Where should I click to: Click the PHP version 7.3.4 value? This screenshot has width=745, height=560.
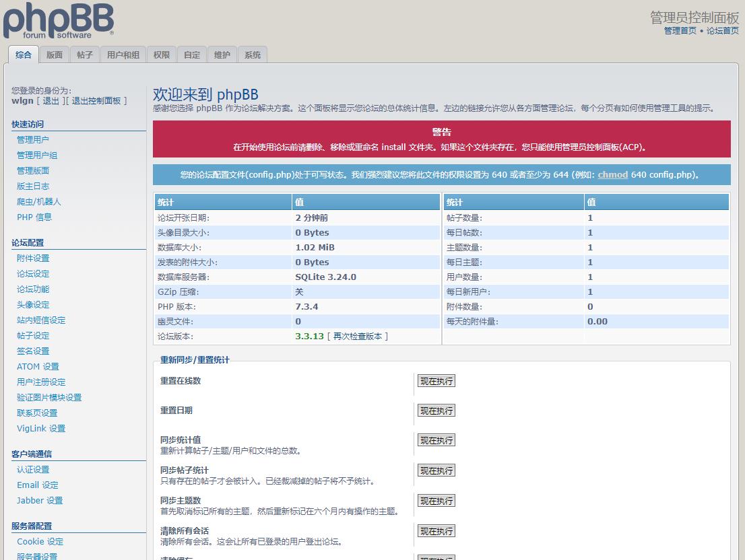click(306, 306)
